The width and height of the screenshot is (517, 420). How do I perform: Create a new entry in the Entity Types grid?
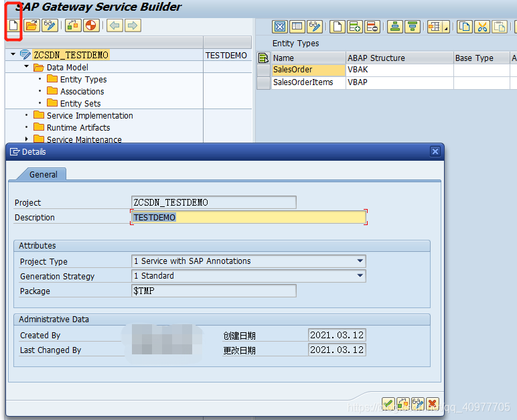coord(338,27)
